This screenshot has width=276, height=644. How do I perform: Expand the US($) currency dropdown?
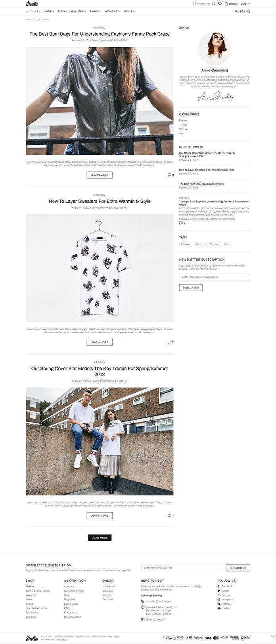245,4
